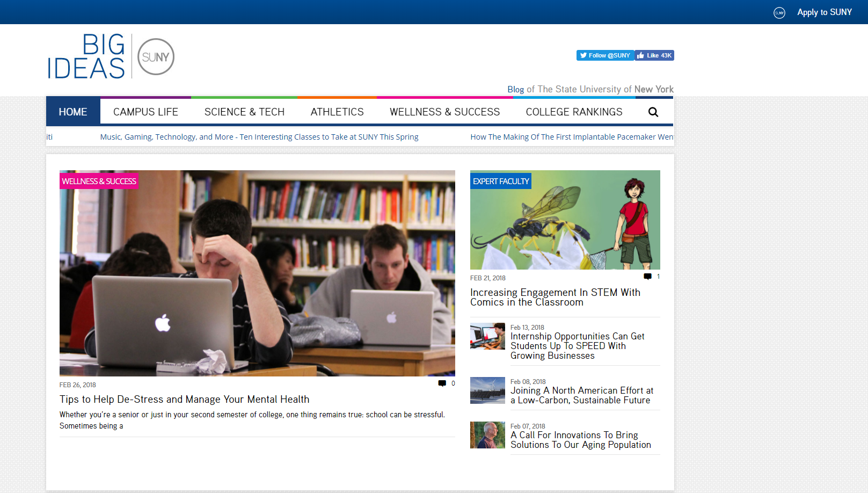Click the FEB 26, 2018 date
Screen dimensions: 868x493
click(x=78, y=385)
